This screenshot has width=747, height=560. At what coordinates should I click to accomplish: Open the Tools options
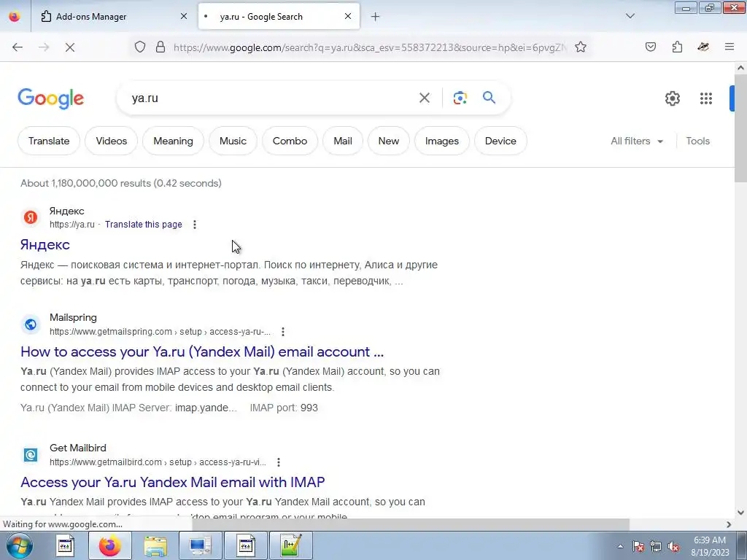697,141
